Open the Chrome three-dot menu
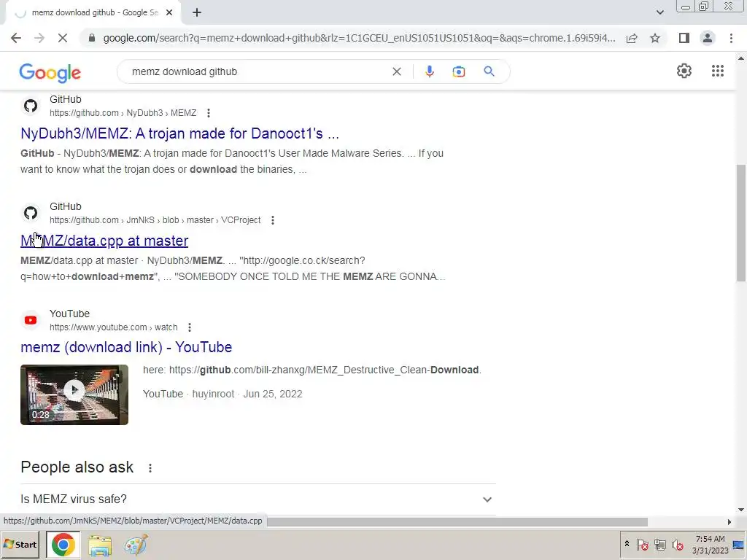The width and height of the screenshot is (747, 560). pos(731,38)
